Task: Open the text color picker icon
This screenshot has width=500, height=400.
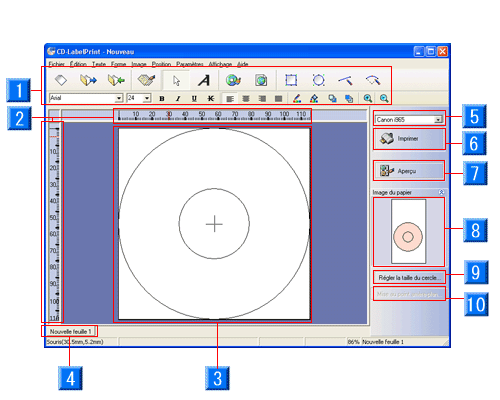Action: 297,98
